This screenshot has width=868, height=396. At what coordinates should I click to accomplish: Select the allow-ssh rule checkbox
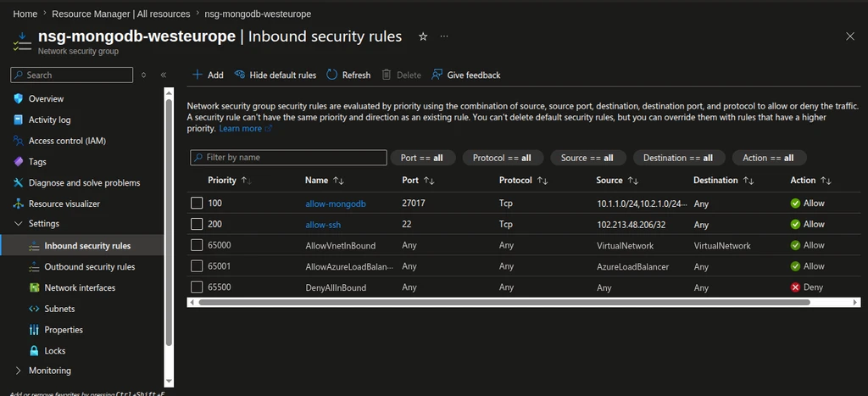[197, 225]
